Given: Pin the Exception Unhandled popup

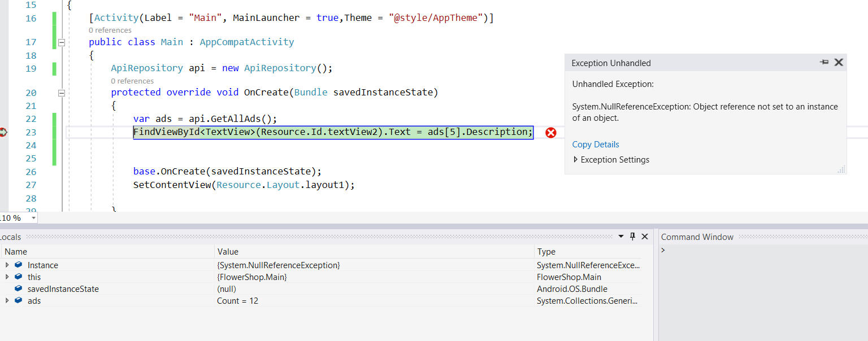Looking at the screenshot, I should click(824, 63).
